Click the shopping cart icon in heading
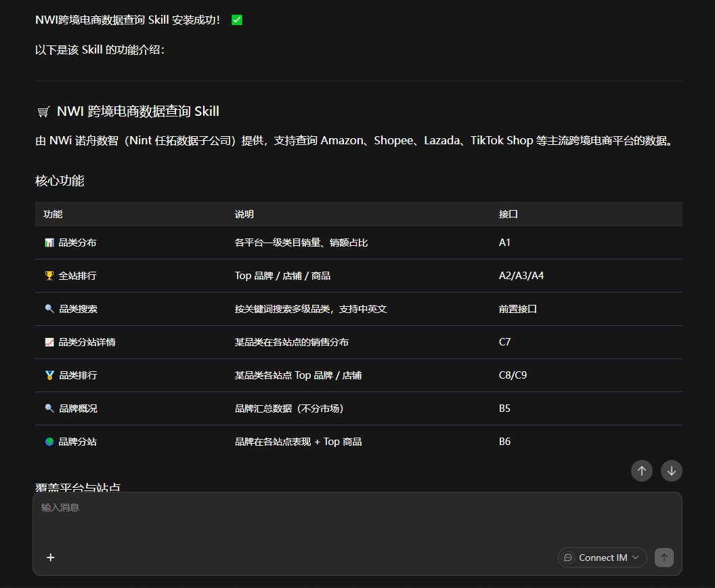 [x=43, y=112]
